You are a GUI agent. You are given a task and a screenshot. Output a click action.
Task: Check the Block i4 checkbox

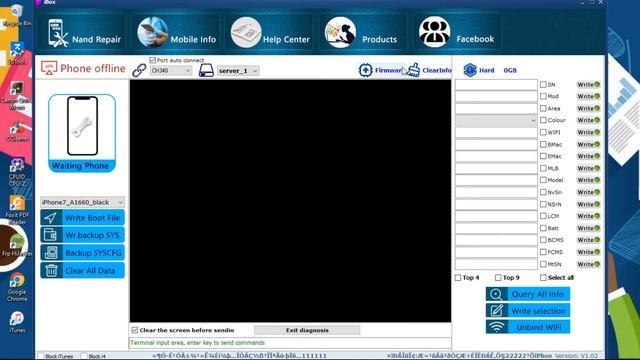point(84,356)
